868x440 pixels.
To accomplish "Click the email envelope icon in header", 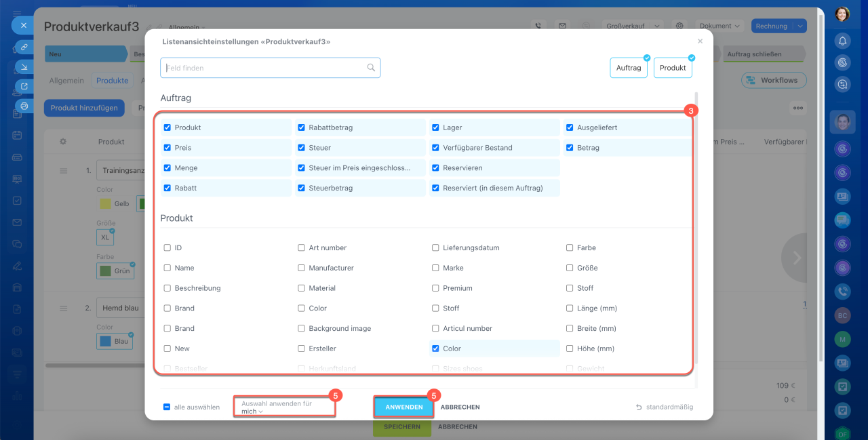I will [x=562, y=26].
